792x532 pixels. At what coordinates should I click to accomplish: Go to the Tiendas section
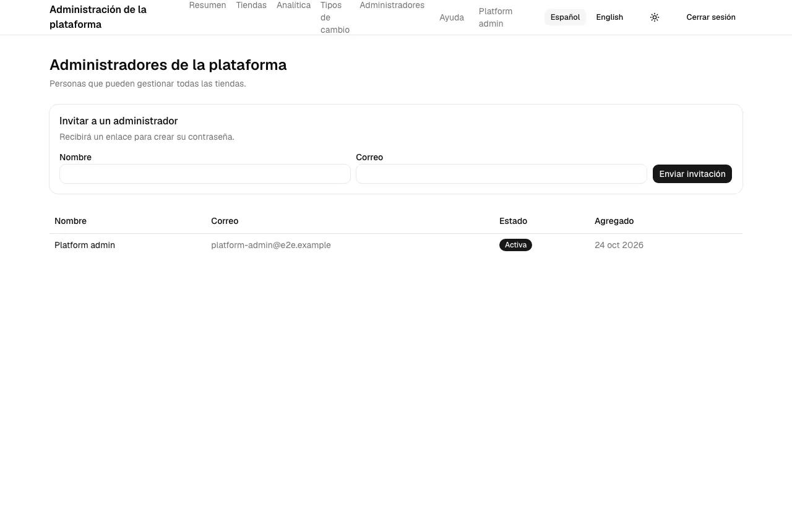point(251,6)
